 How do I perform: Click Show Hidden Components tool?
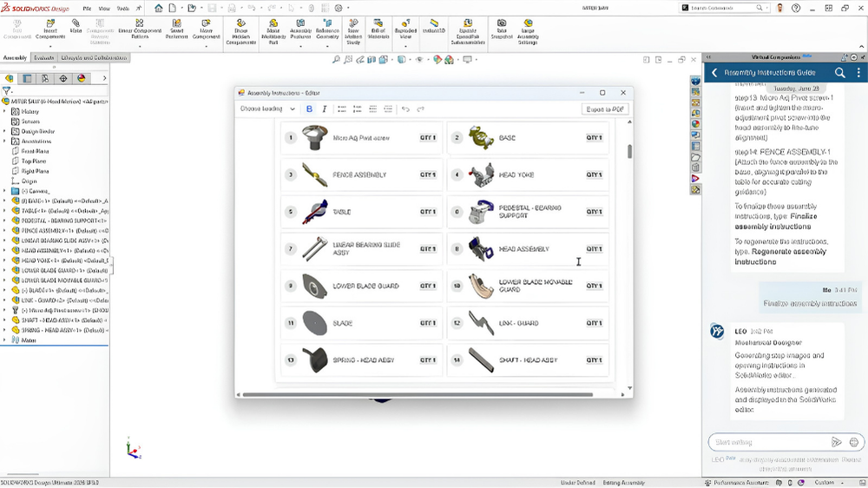(240, 31)
